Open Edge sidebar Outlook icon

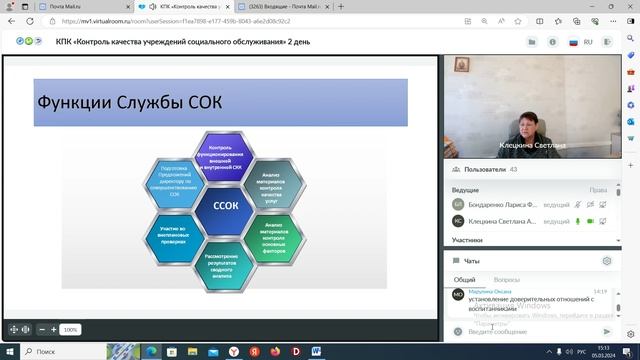pyautogui.click(x=631, y=122)
